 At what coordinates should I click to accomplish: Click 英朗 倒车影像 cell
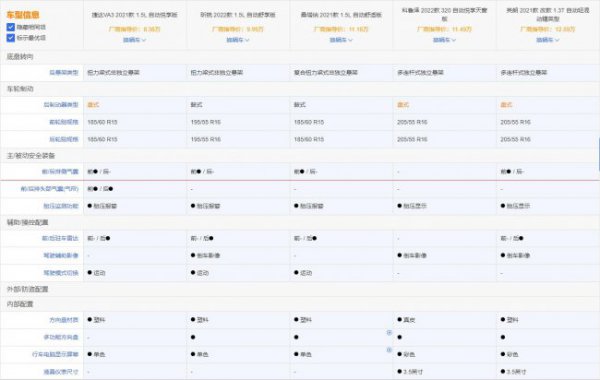[x=515, y=255]
